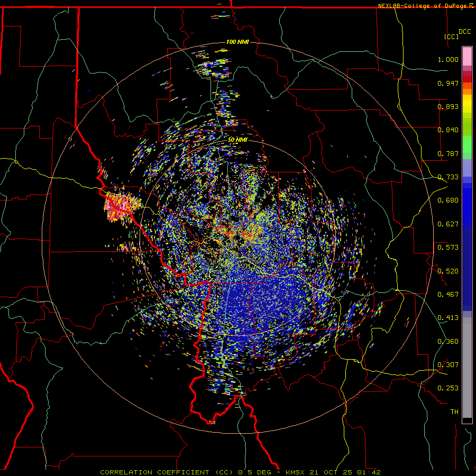Select the 0.520 scale value
Image resolution: width=476 pixels, height=476 pixels.
point(448,271)
